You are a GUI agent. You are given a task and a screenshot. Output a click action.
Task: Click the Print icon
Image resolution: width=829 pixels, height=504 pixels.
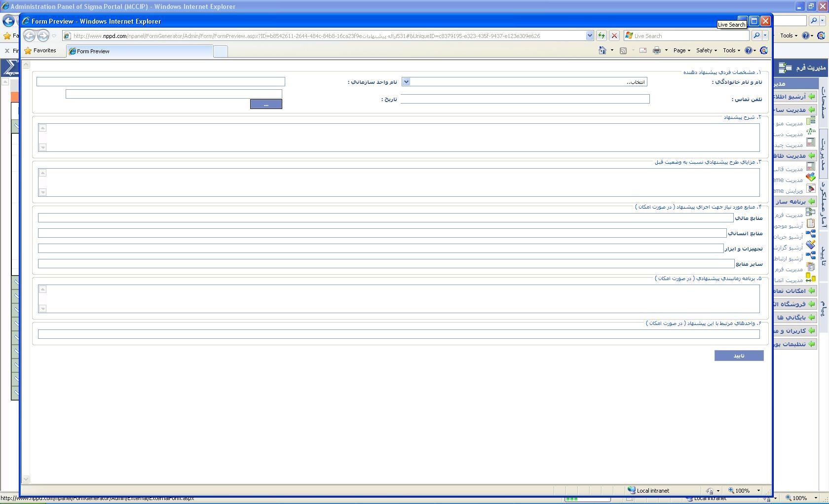pyautogui.click(x=657, y=50)
